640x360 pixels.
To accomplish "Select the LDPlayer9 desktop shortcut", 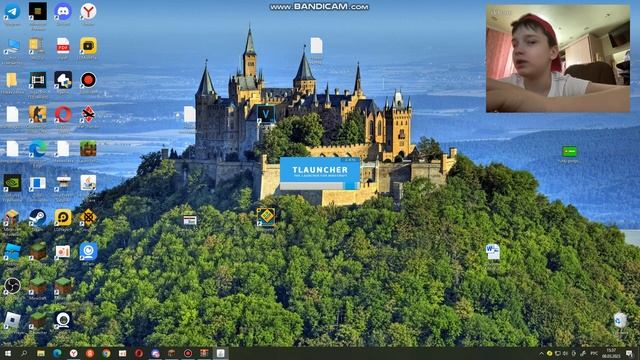I will 63,218.
